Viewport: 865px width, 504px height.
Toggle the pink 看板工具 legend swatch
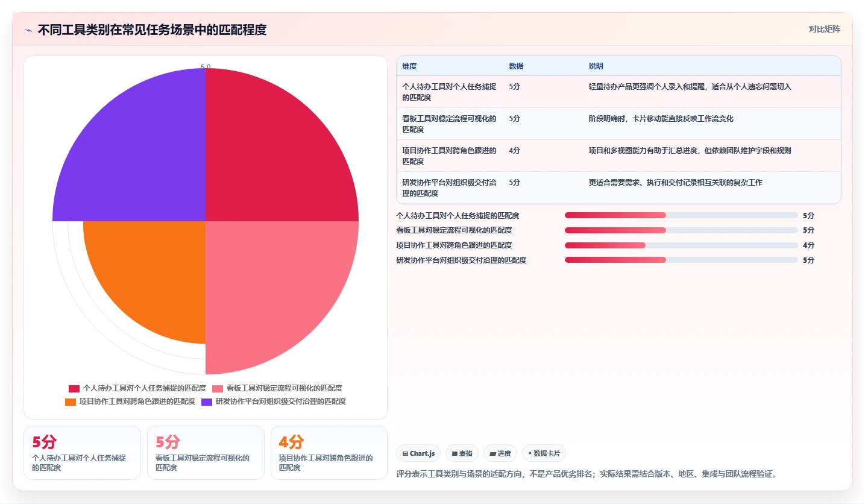coord(218,389)
